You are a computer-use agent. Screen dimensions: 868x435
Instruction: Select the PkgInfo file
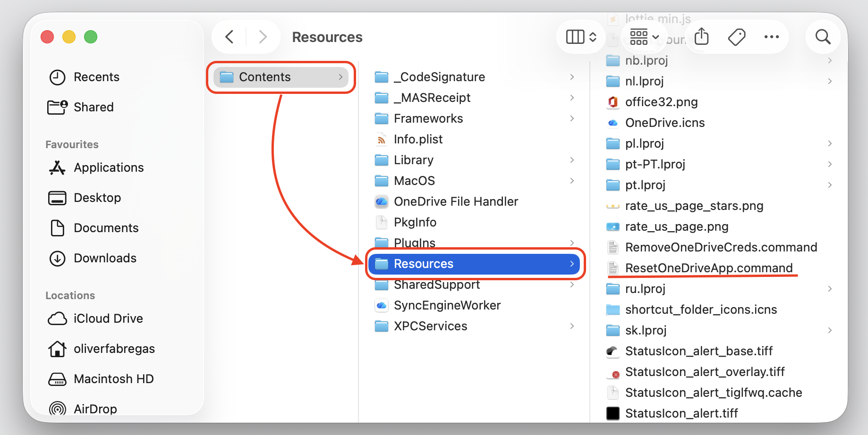pos(474,222)
